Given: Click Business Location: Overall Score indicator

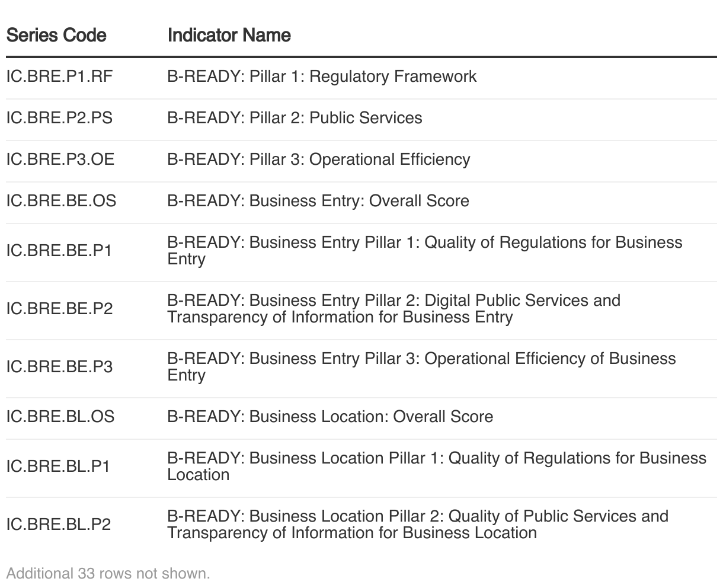Looking at the screenshot, I should pyautogui.click(x=330, y=417).
